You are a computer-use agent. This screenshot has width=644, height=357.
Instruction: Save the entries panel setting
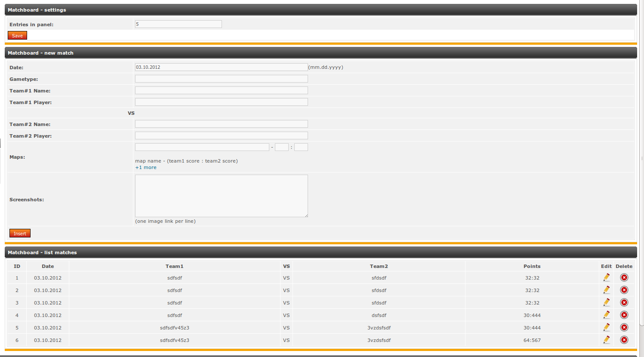(x=17, y=35)
